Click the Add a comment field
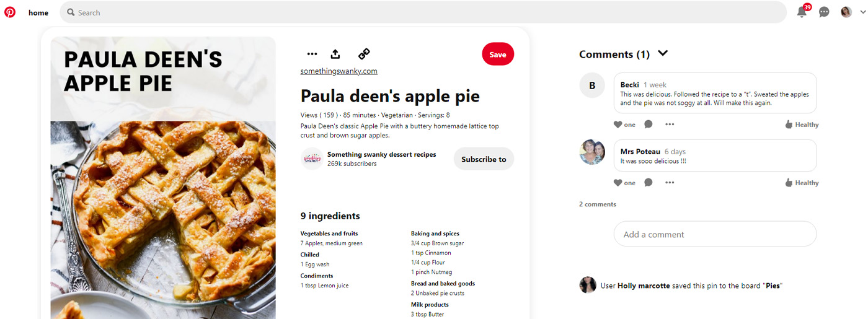 point(715,234)
